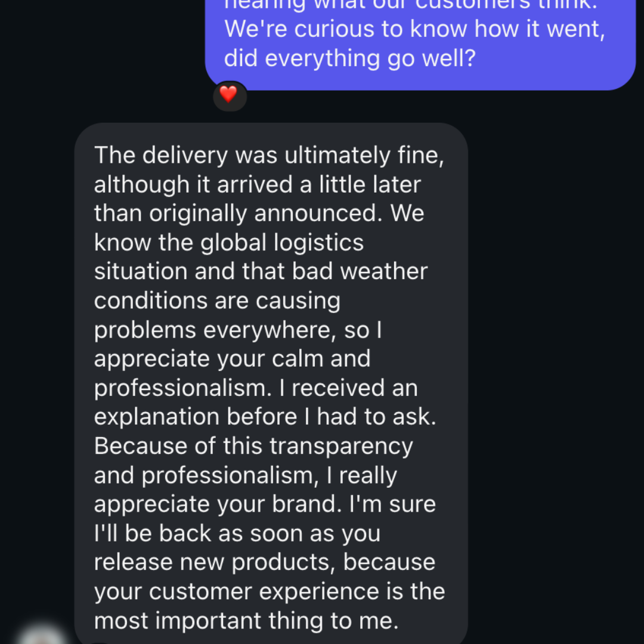Click the line "than originally announced. We"
The image size is (644, 644).
[x=259, y=213]
